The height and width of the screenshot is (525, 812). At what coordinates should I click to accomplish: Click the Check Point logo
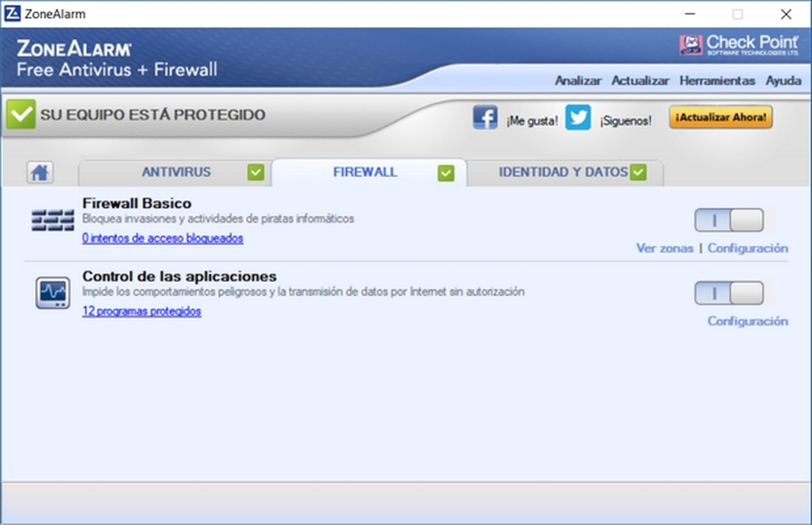coord(738,45)
